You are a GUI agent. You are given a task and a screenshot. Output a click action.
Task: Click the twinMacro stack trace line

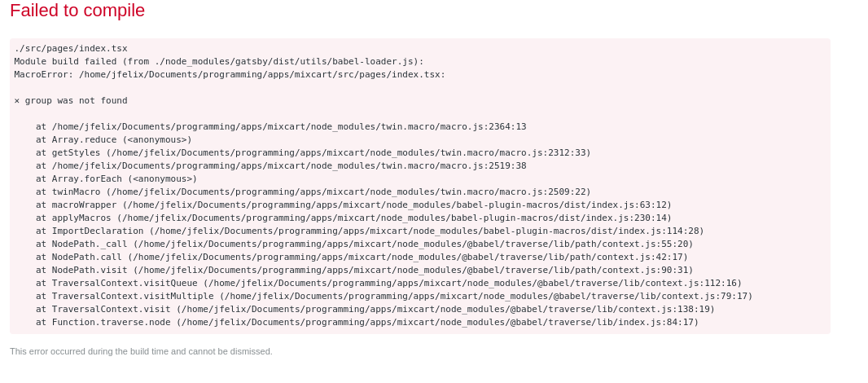pos(313,191)
